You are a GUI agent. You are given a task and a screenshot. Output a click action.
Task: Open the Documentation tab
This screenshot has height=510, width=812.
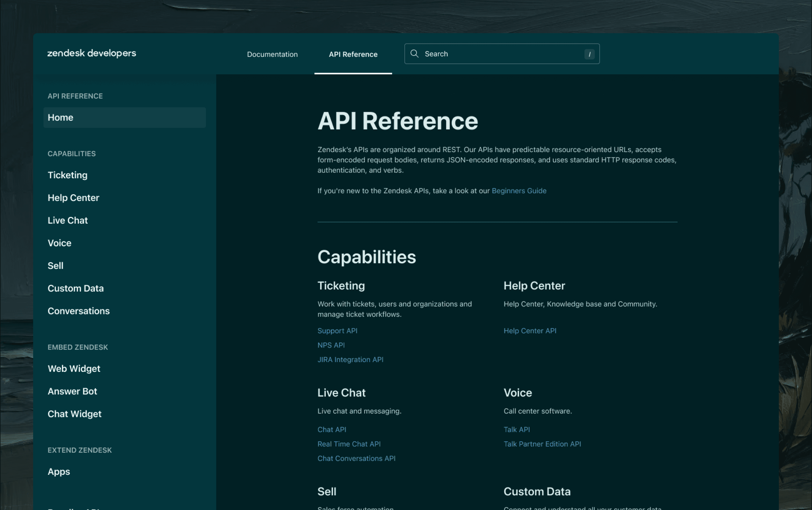[272, 54]
